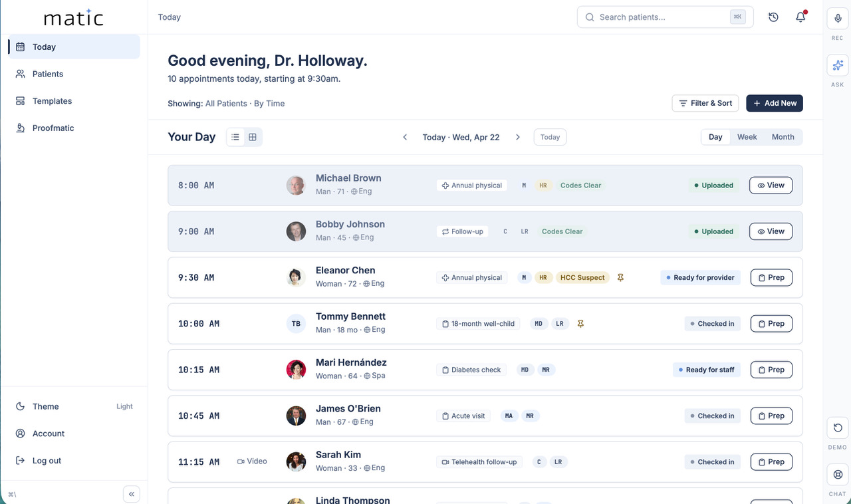
Task: Click Mari Hernández's avatar photo
Action: pyautogui.click(x=296, y=370)
